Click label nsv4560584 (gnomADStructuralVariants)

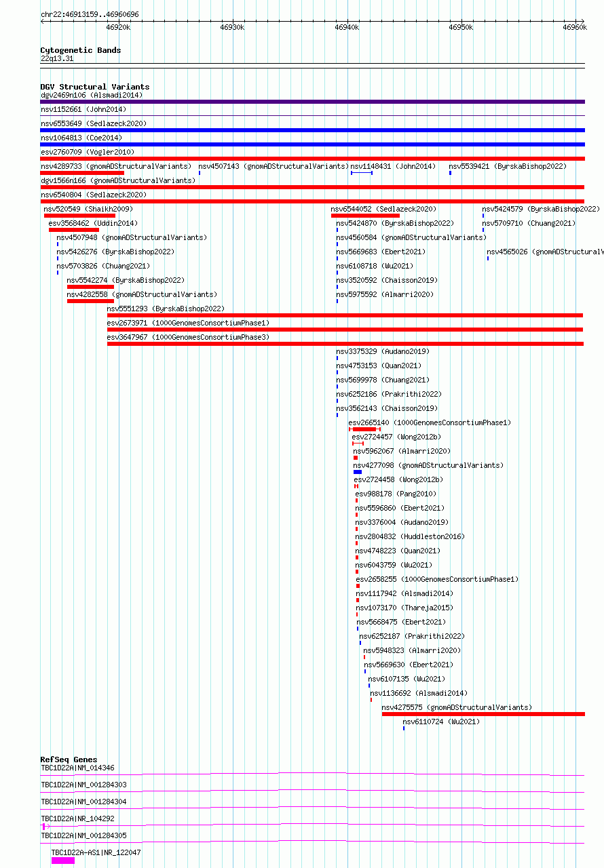pos(411,237)
